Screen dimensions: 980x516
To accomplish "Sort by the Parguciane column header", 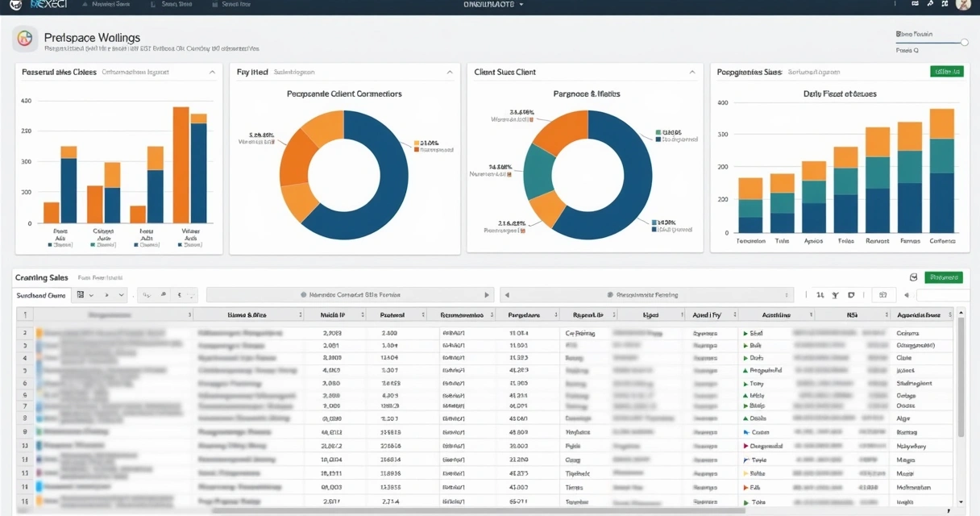I will pos(527,315).
